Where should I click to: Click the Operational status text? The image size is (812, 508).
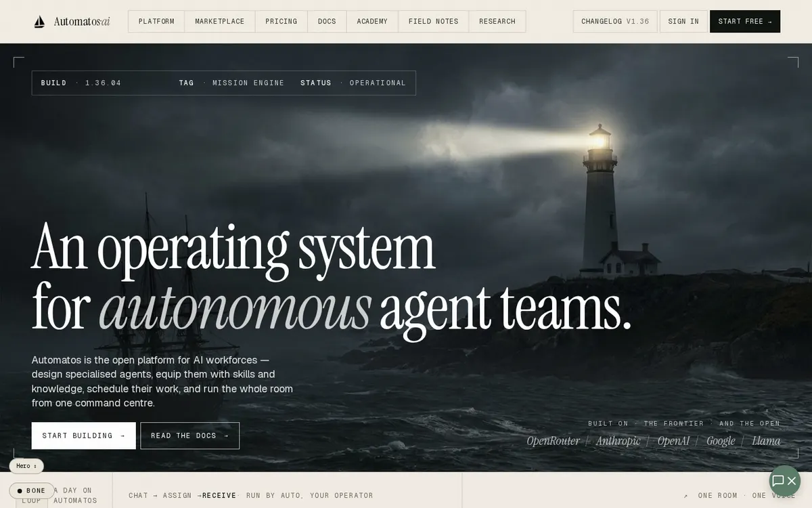click(378, 83)
